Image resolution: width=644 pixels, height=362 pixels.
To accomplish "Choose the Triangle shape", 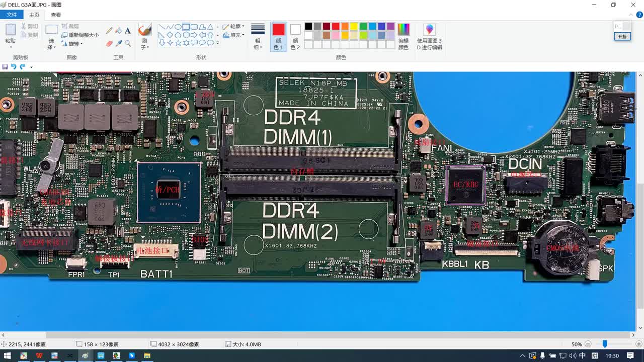I will pyautogui.click(x=210, y=27).
